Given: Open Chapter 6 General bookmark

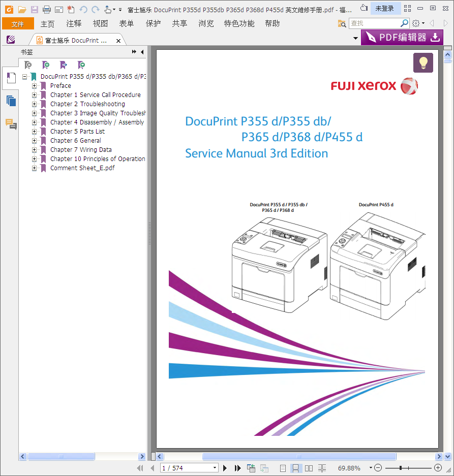Looking at the screenshot, I should tap(76, 141).
